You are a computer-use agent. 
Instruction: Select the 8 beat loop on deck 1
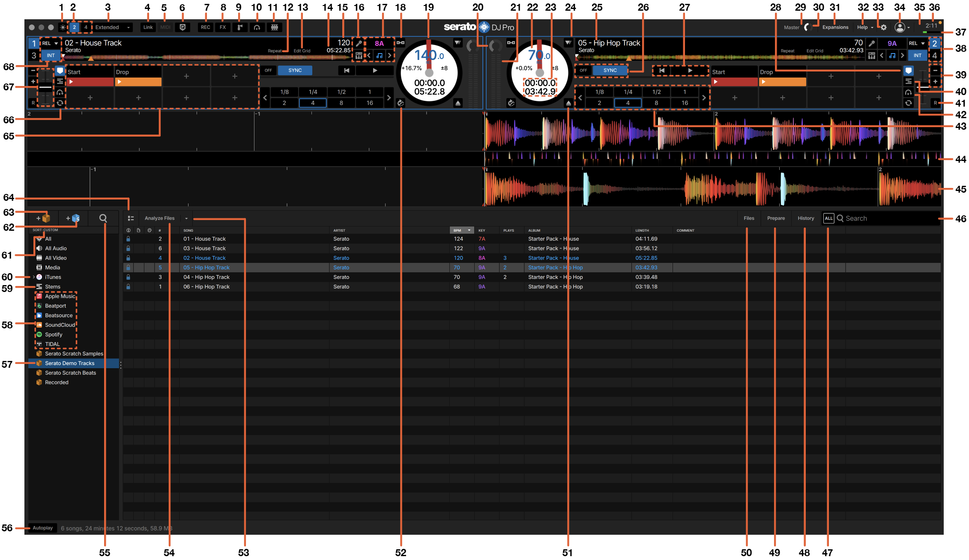[x=341, y=103]
